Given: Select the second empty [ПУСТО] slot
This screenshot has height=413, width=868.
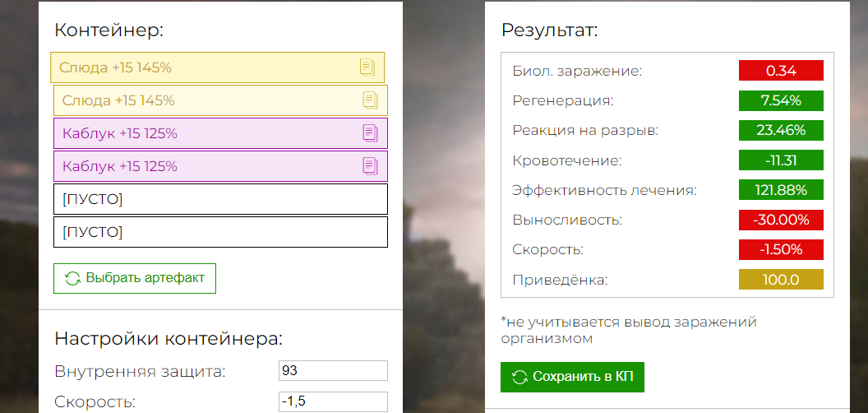Looking at the screenshot, I should point(221,232).
